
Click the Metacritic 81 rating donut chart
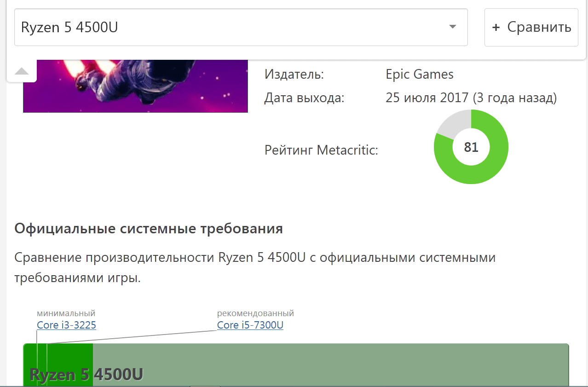[471, 147]
